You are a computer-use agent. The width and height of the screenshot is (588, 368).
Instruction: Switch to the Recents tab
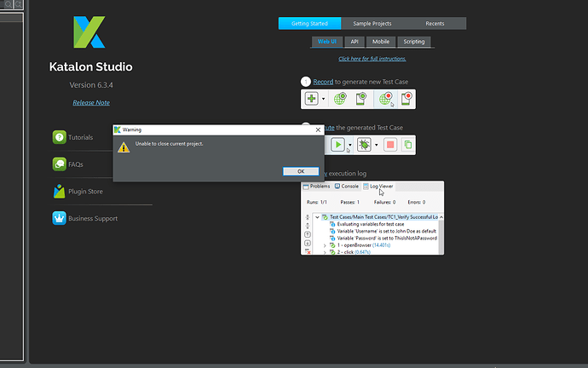pyautogui.click(x=435, y=23)
